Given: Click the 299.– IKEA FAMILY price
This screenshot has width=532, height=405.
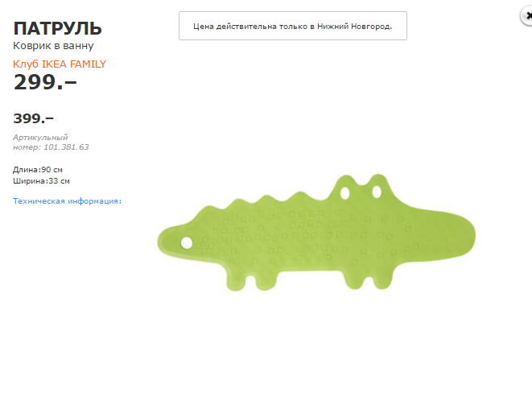Looking at the screenshot, I should click(45, 82).
